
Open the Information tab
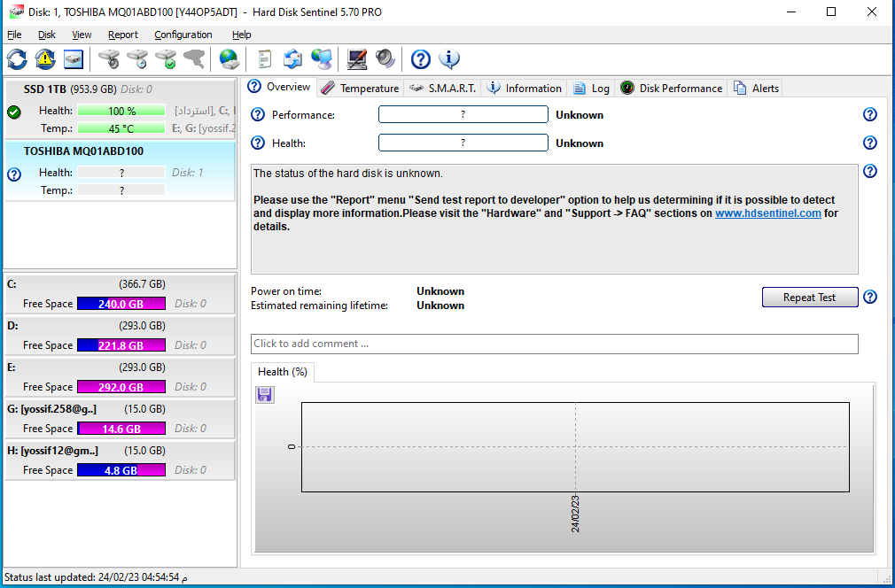[524, 89]
